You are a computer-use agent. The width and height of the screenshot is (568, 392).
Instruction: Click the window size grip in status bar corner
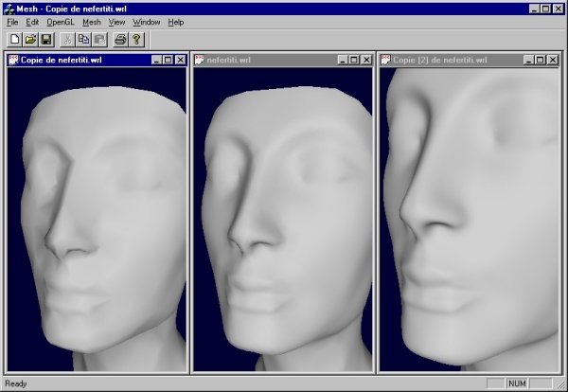(561, 385)
